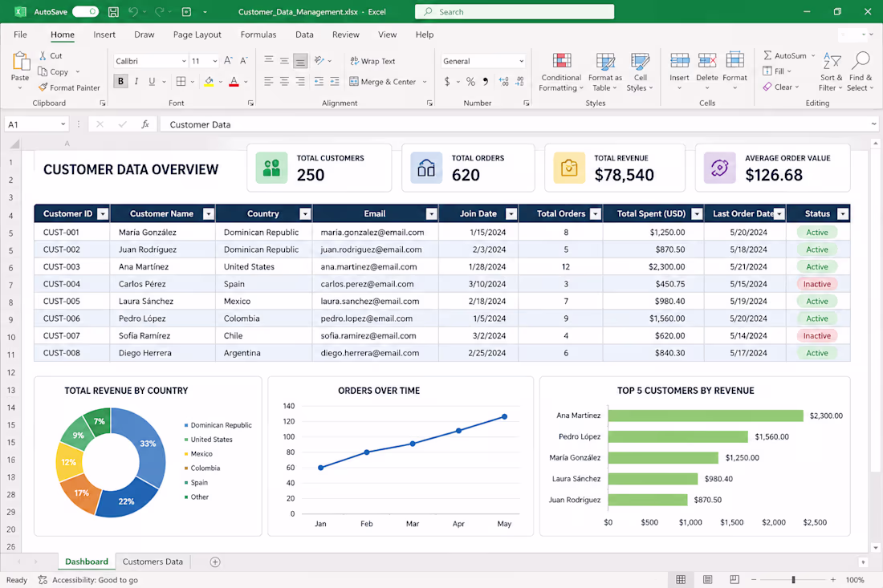Toggle bottom vertical align button
Screen dimensions: 883x588
[x=300, y=61]
